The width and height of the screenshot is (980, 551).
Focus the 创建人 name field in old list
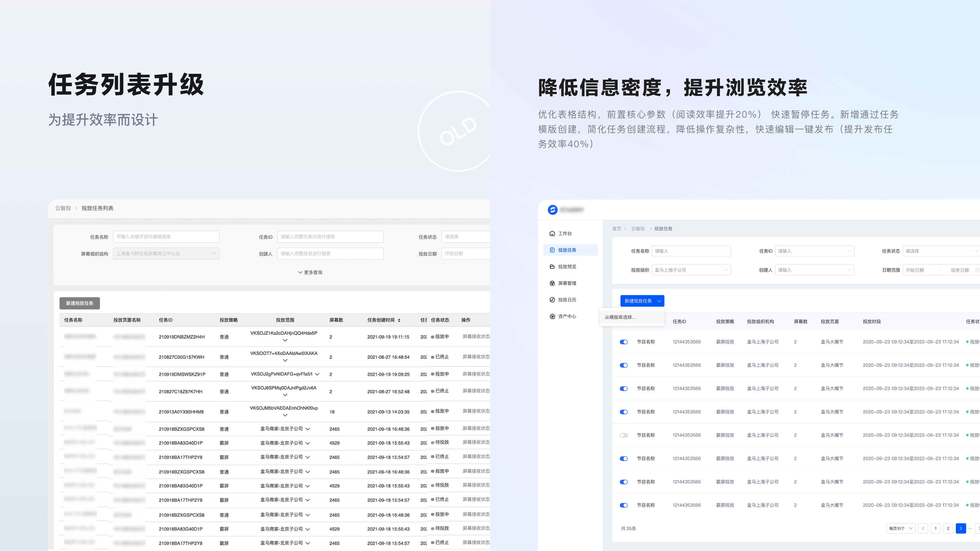coord(330,254)
